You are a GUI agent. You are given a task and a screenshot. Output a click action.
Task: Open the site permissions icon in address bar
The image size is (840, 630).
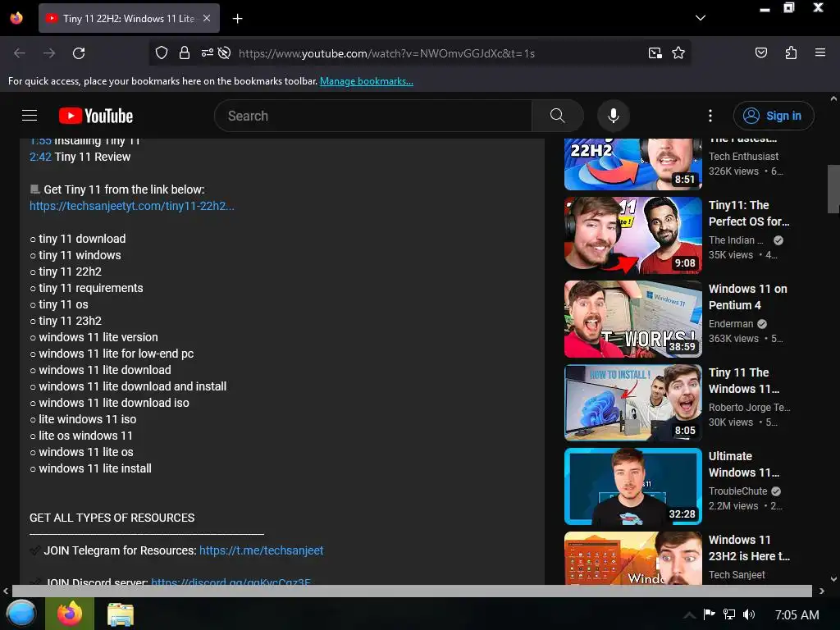coord(207,53)
